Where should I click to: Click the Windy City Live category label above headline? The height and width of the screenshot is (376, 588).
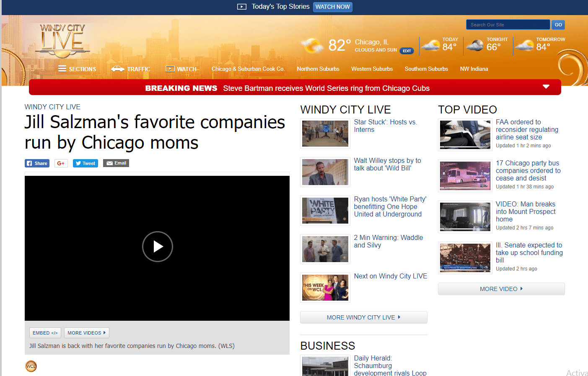52,107
